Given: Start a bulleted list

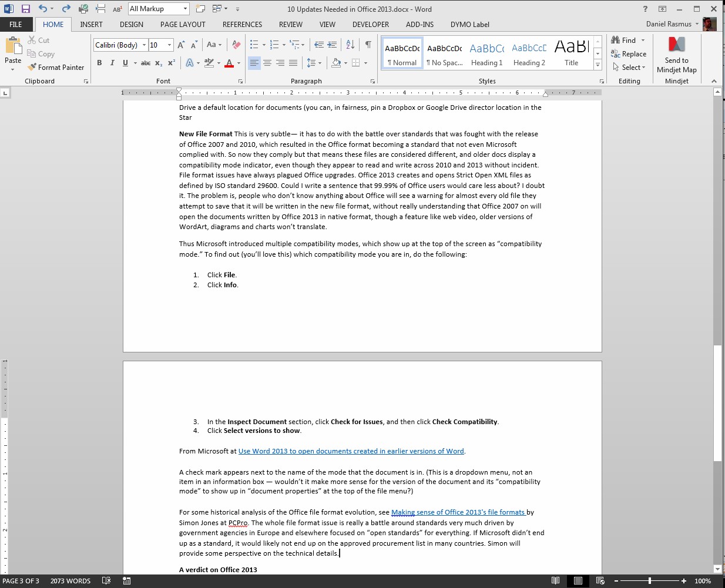Looking at the screenshot, I should tap(254, 45).
